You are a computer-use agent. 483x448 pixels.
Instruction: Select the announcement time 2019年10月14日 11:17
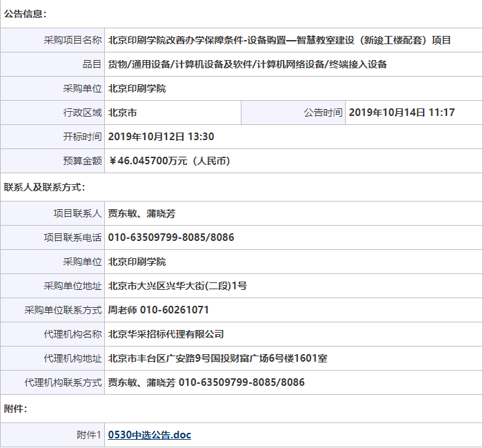[x=402, y=113]
